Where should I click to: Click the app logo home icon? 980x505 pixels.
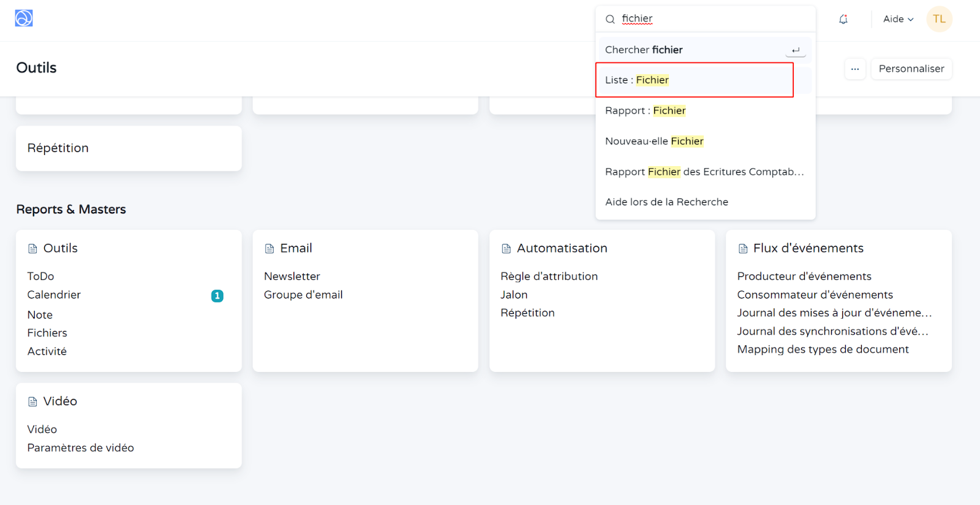(x=24, y=18)
